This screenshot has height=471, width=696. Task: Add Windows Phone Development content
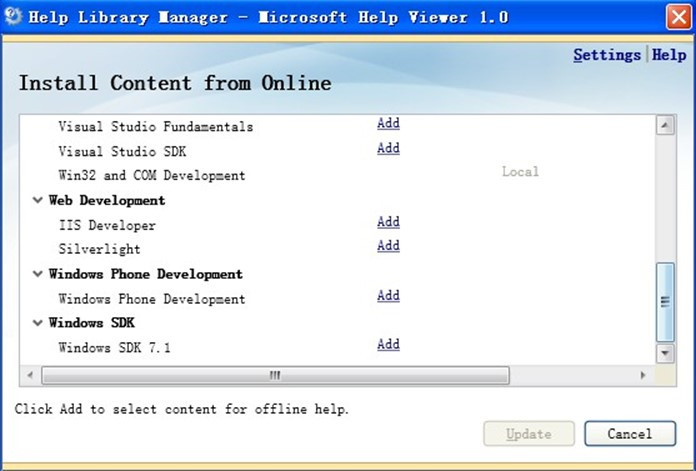(x=388, y=295)
